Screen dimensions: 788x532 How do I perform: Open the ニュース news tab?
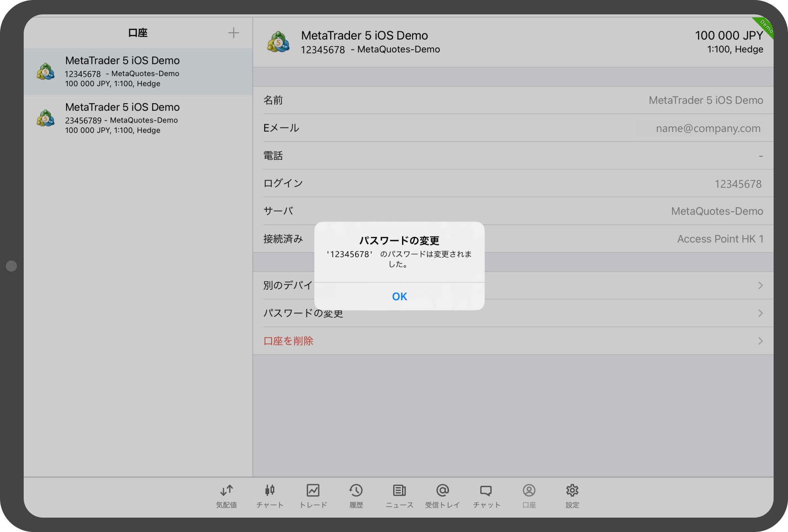(399, 496)
